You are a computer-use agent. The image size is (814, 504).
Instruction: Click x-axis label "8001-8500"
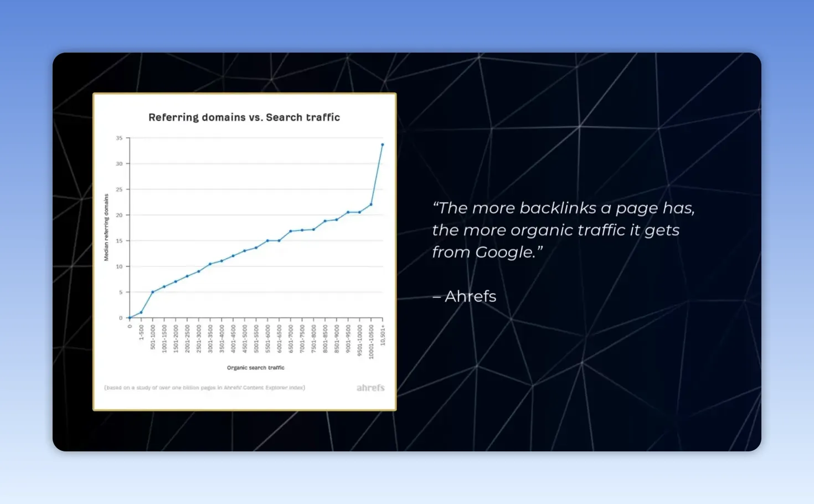(x=325, y=339)
